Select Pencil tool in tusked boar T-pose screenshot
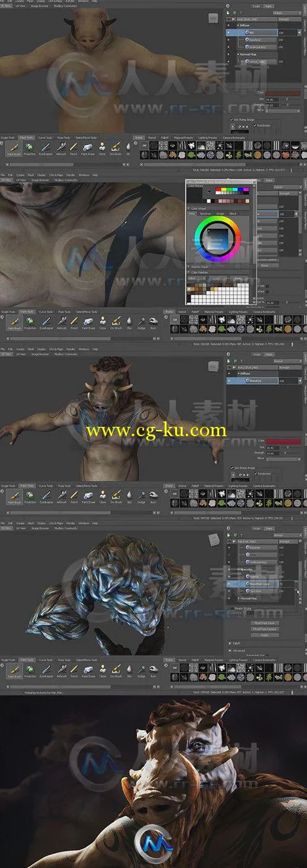 [x=74, y=496]
